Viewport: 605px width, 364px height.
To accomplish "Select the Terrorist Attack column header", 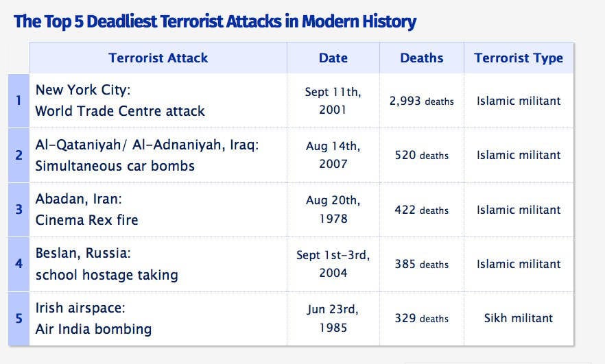I will [x=158, y=58].
